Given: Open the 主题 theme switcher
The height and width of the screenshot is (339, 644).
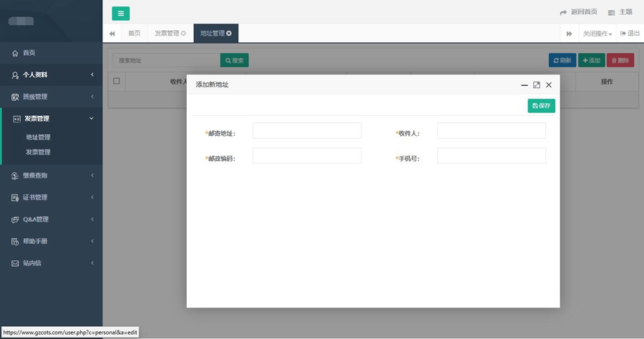Looking at the screenshot, I should 620,12.
